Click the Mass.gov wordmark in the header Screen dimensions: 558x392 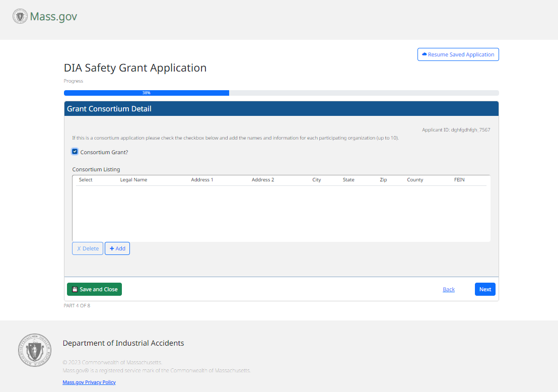[53, 17]
